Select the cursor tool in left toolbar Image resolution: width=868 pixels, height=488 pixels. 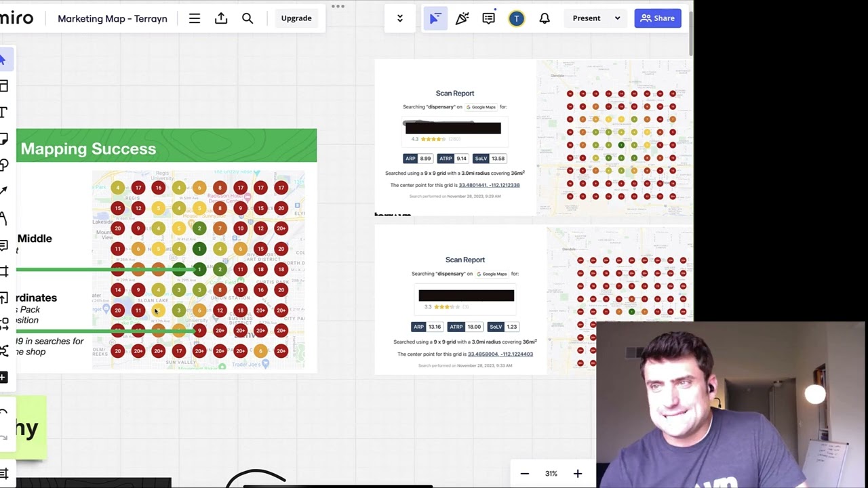click(3, 60)
